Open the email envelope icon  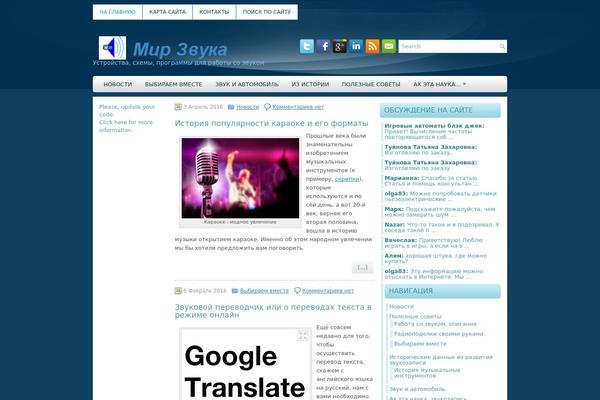[389, 46]
